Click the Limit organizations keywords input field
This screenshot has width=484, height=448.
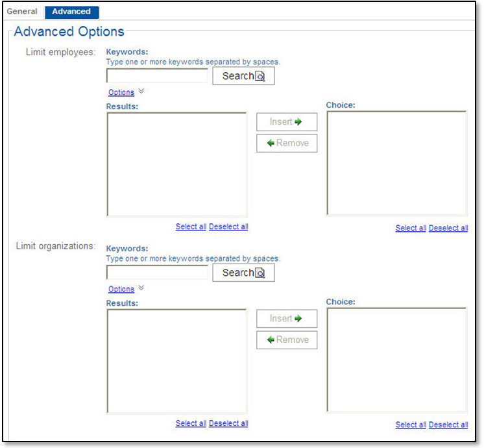coord(157,273)
